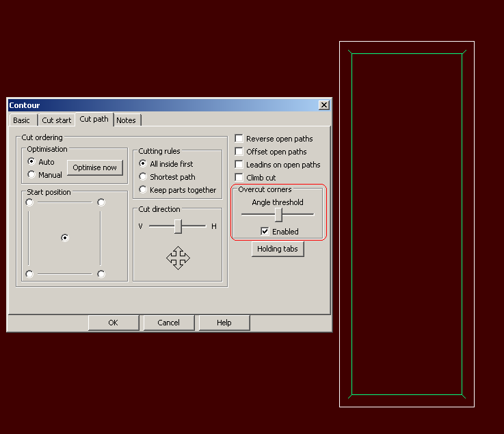Select Auto optimisation radio button
The height and width of the screenshot is (434, 504).
[31, 161]
